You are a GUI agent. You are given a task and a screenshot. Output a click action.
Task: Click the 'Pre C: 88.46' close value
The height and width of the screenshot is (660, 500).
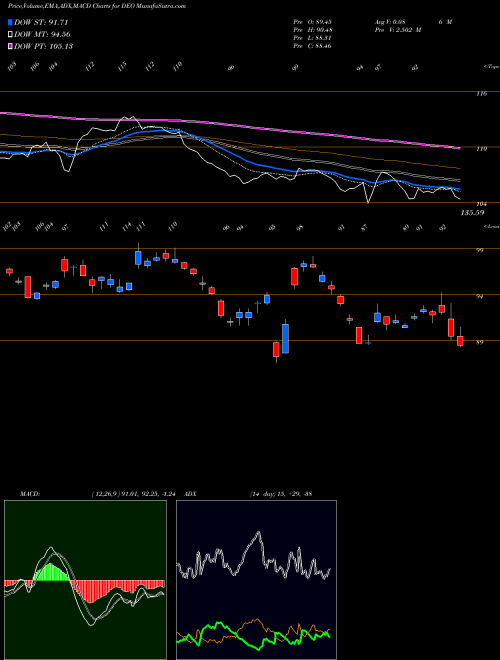coord(312,46)
